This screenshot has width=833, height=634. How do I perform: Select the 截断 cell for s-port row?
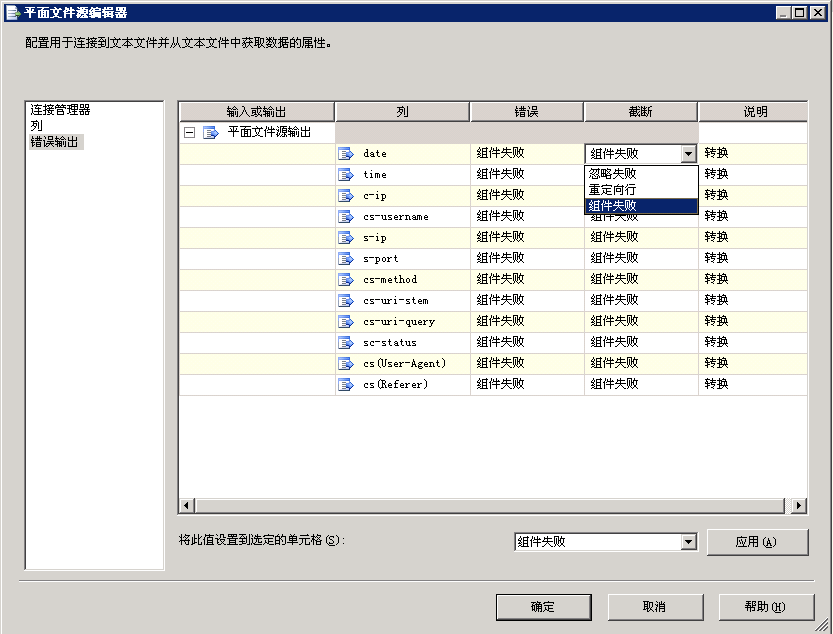point(641,259)
